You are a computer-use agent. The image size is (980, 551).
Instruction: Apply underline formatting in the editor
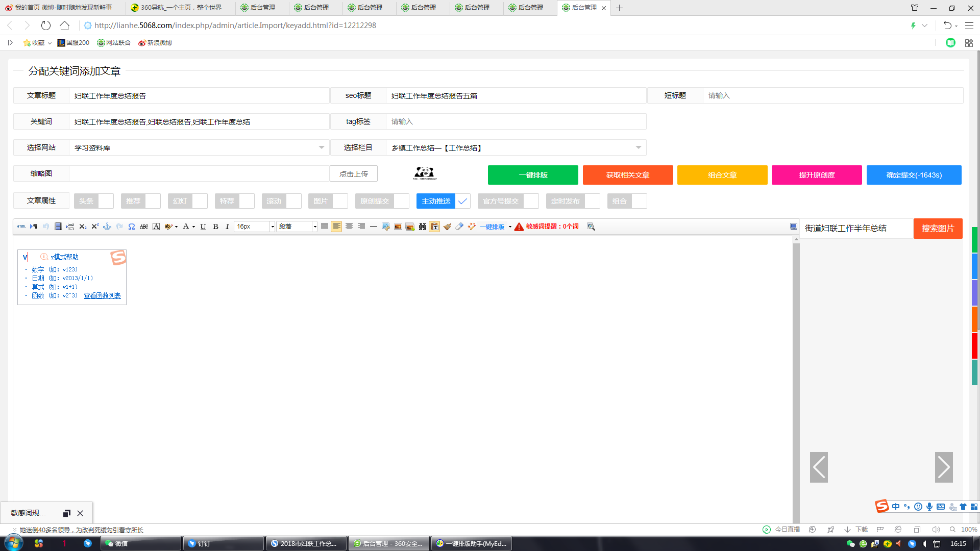pos(203,227)
